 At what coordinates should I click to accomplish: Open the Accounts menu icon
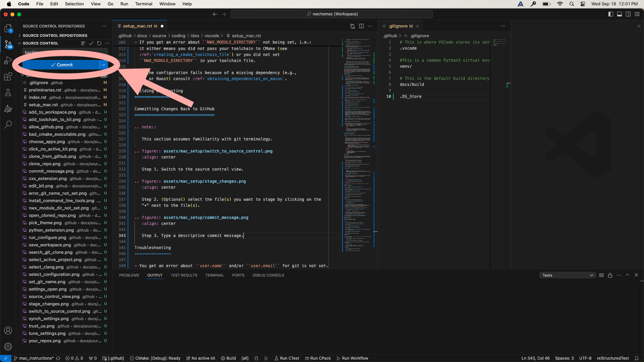[x=8, y=330]
